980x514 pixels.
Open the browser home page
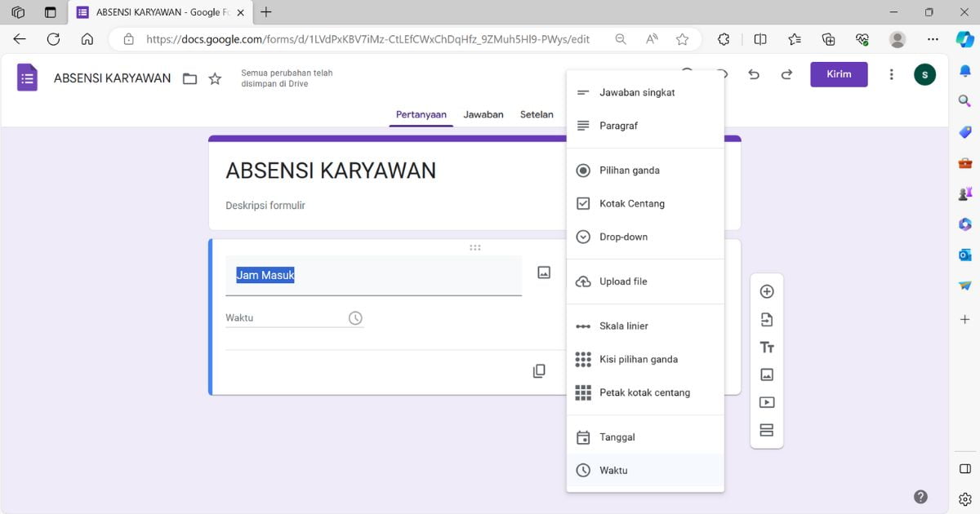click(x=87, y=39)
